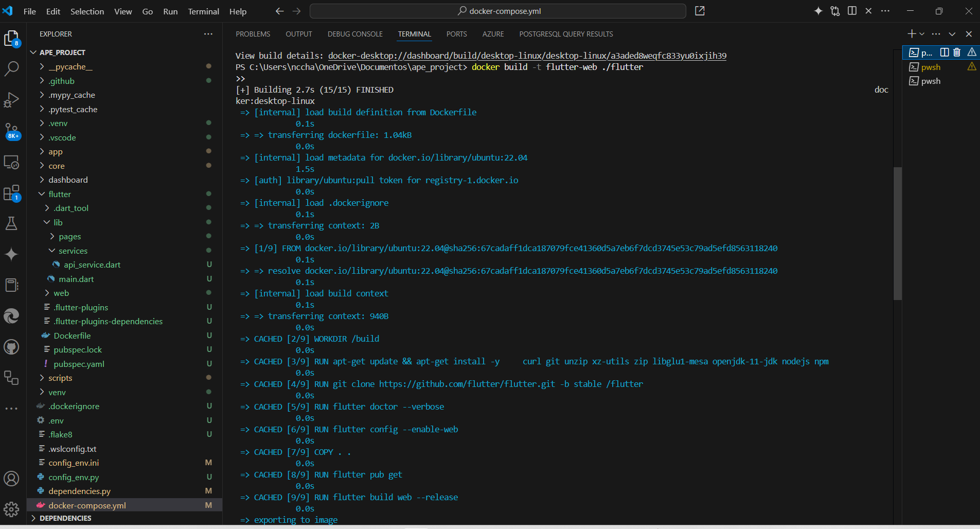Open title bar more actions ellipsis
980x529 pixels.
coord(885,11)
